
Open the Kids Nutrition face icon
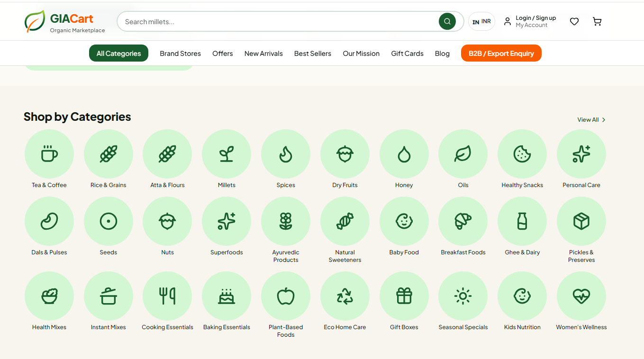coord(522,296)
